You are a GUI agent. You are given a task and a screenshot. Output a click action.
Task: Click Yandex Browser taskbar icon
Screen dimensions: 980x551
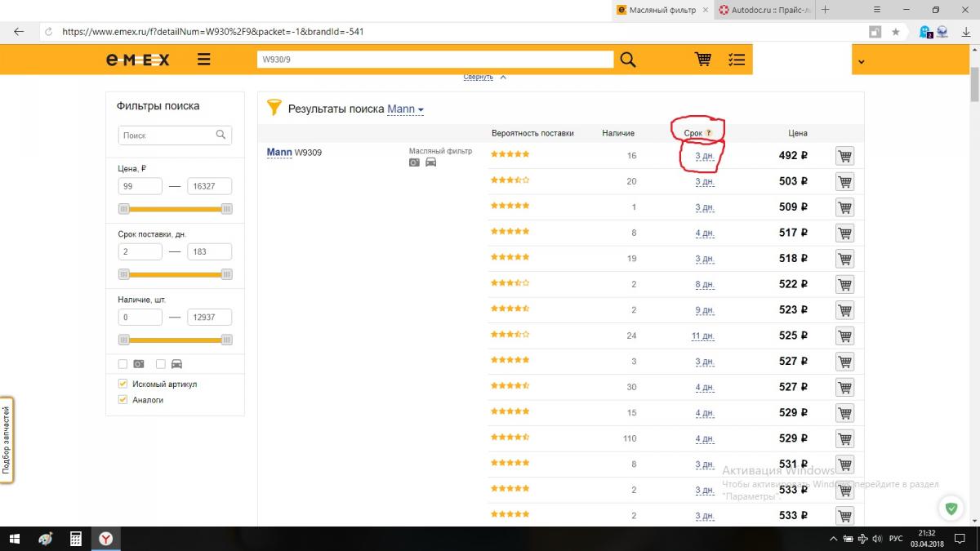coord(106,539)
